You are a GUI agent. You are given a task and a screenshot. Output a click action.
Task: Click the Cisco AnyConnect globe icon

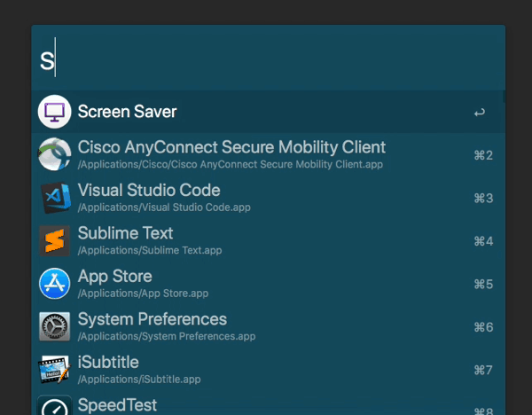click(x=54, y=154)
